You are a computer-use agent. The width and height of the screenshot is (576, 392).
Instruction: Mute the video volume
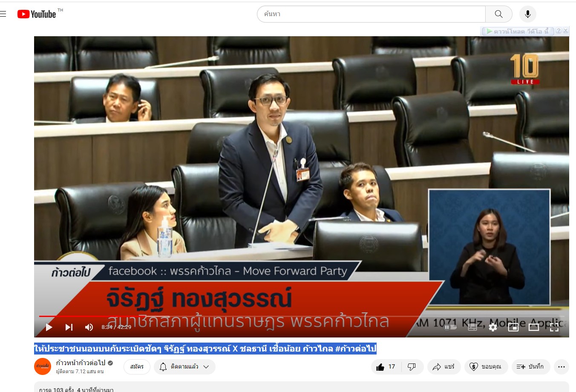[x=89, y=327]
